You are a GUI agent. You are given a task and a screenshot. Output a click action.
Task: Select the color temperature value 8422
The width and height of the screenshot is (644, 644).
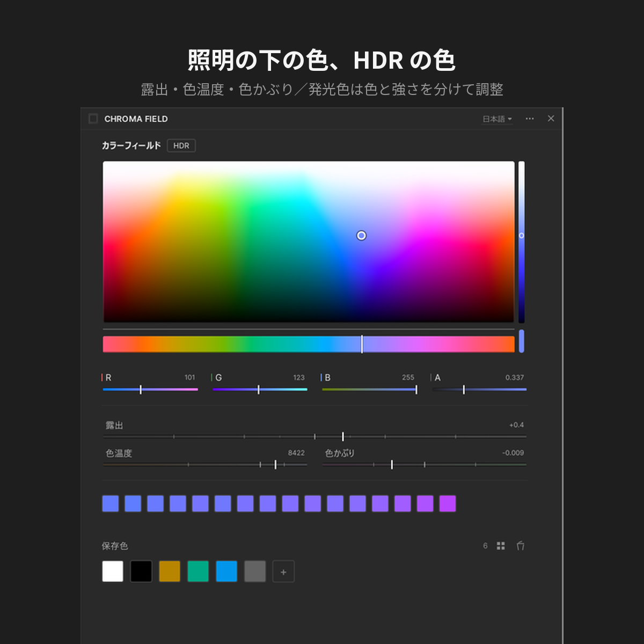coord(296,453)
